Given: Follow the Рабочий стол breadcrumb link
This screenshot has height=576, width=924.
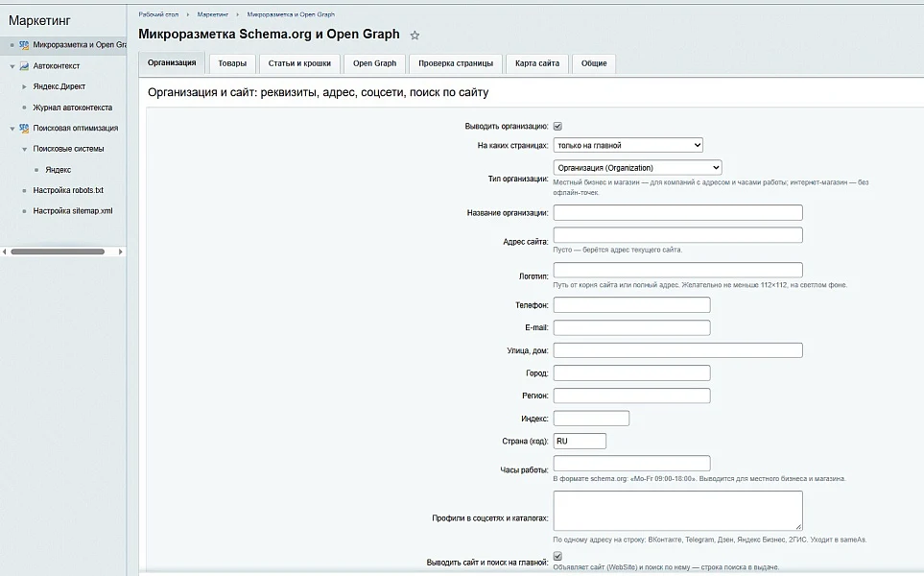Looking at the screenshot, I should 158,14.
